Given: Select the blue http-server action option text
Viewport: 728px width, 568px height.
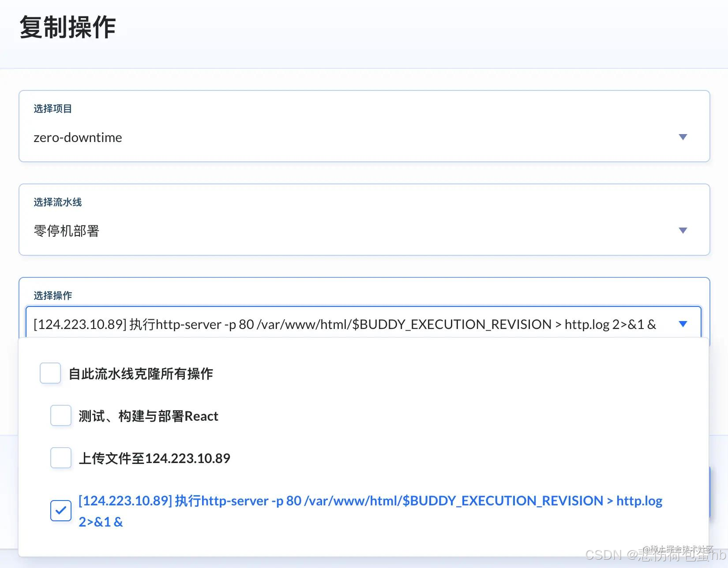Looking at the screenshot, I should click(370, 511).
